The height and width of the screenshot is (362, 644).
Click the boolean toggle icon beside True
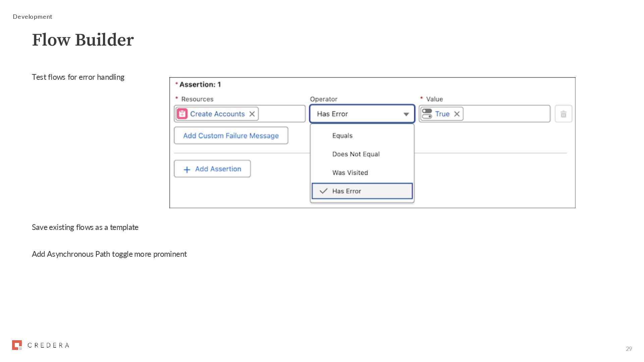click(427, 114)
